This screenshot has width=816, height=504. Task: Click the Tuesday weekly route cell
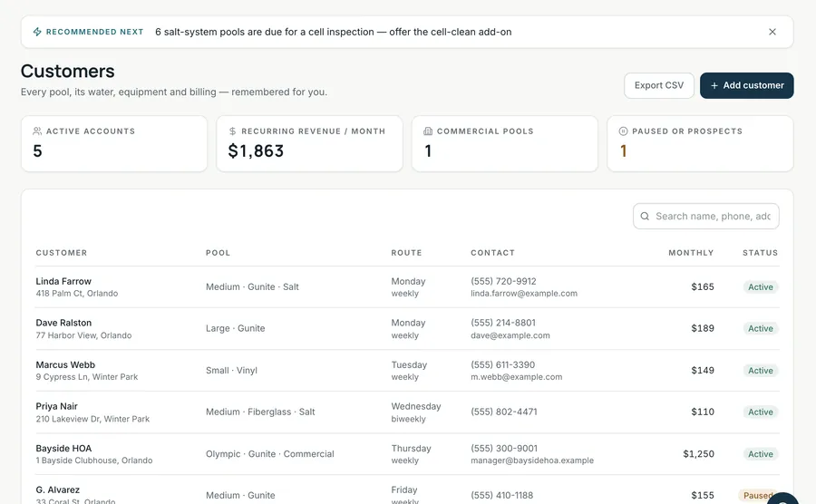pyautogui.click(x=409, y=371)
